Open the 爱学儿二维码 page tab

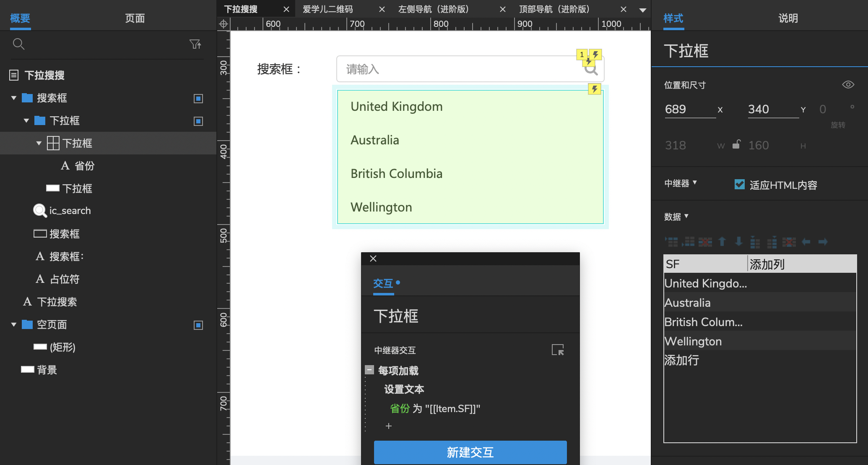[x=328, y=9]
